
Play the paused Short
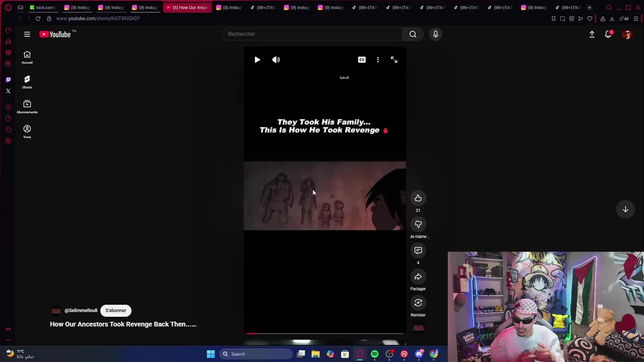click(x=257, y=60)
